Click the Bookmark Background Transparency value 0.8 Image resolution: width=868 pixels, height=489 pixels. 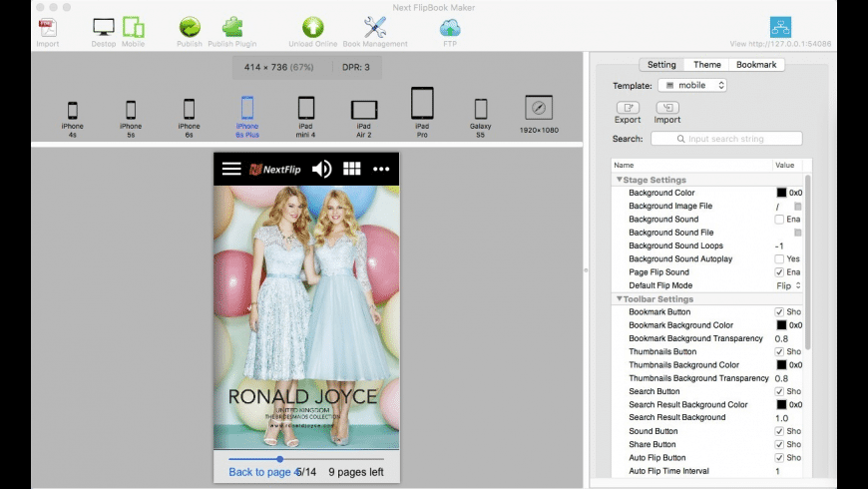click(781, 339)
